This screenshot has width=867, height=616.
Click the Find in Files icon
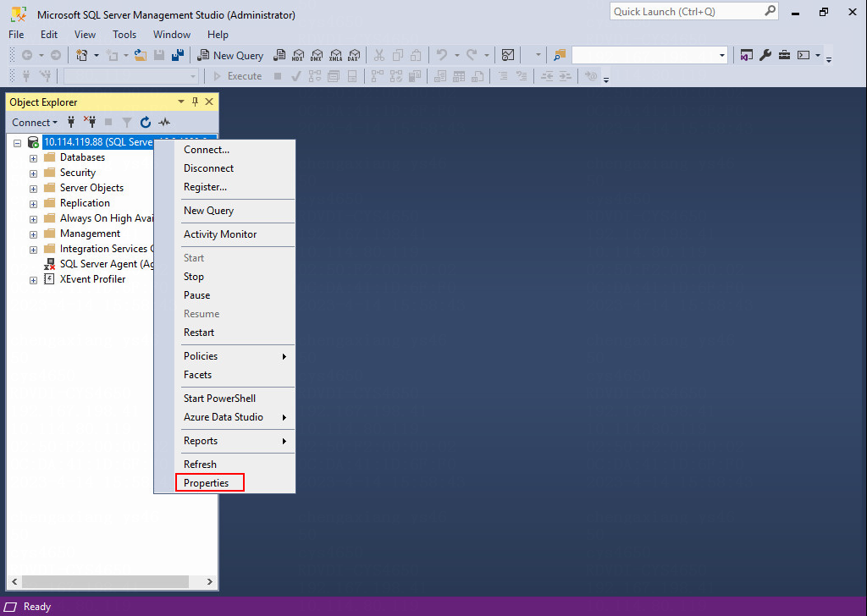point(560,55)
